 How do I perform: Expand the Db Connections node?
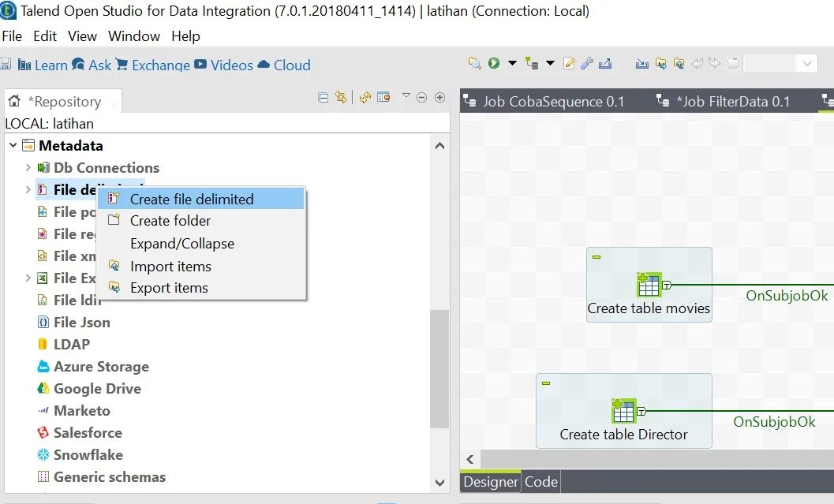pyautogui.click(x=28, y=167)
